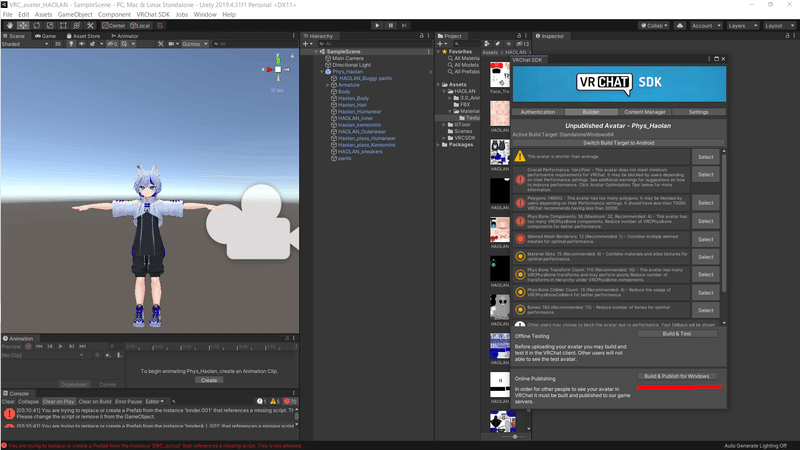Open the Gizmos dropdown
800x450 pixels.
pos(195,44)
